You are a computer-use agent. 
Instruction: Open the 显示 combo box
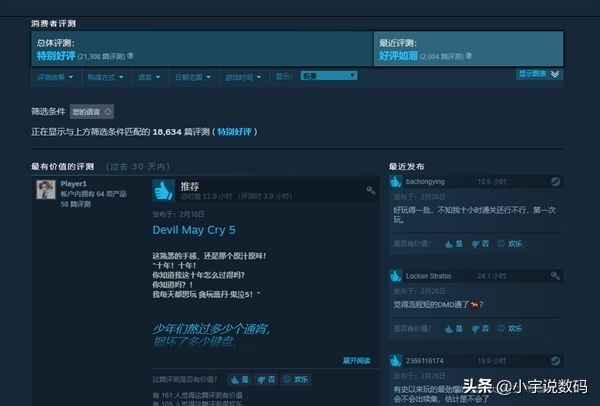tap(329, 76)
